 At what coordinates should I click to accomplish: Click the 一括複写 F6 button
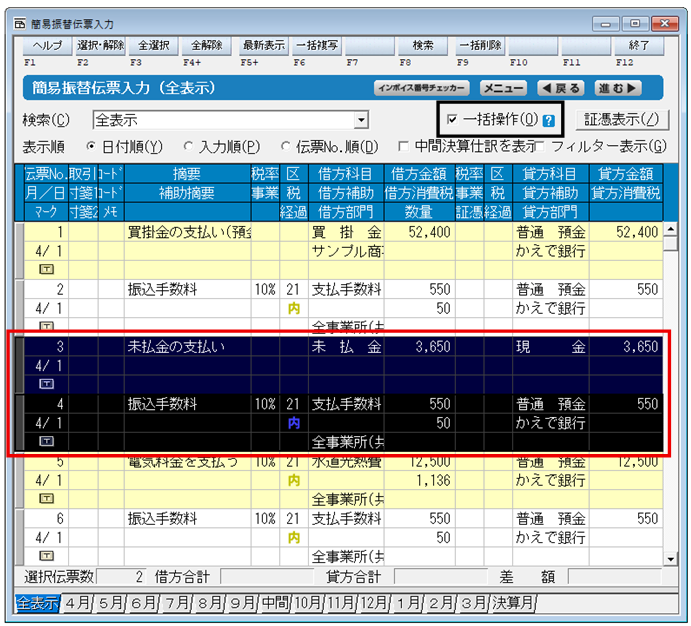(x=317, y=45)
